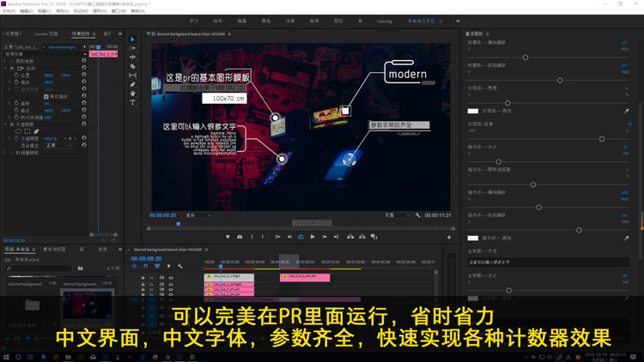
Task: Open Program Monitor wrench settings
Action: point(417,215)
